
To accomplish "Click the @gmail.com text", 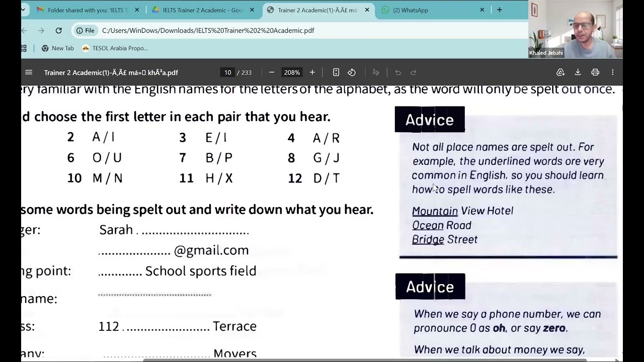I will tap(211, 250).
